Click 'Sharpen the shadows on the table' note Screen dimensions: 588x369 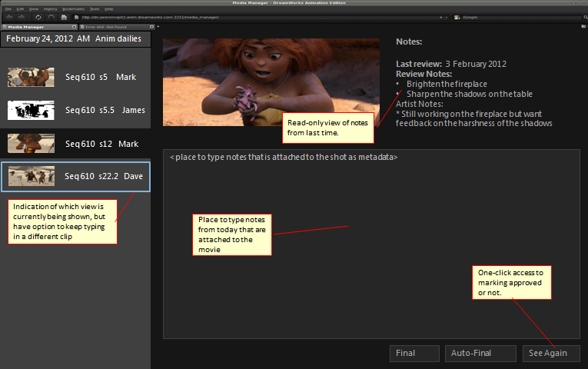470,94
